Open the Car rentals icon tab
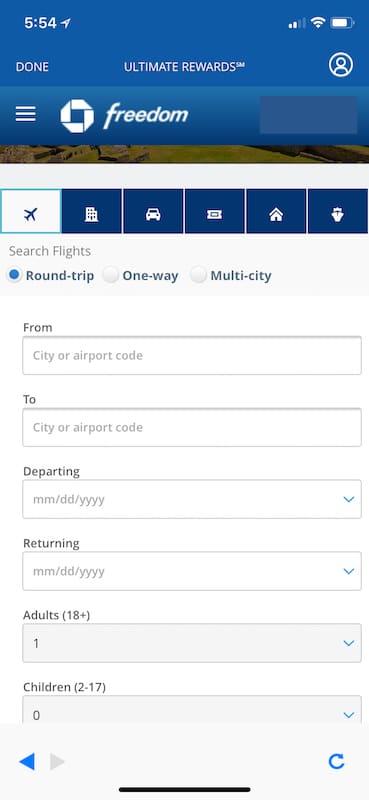 153,211
